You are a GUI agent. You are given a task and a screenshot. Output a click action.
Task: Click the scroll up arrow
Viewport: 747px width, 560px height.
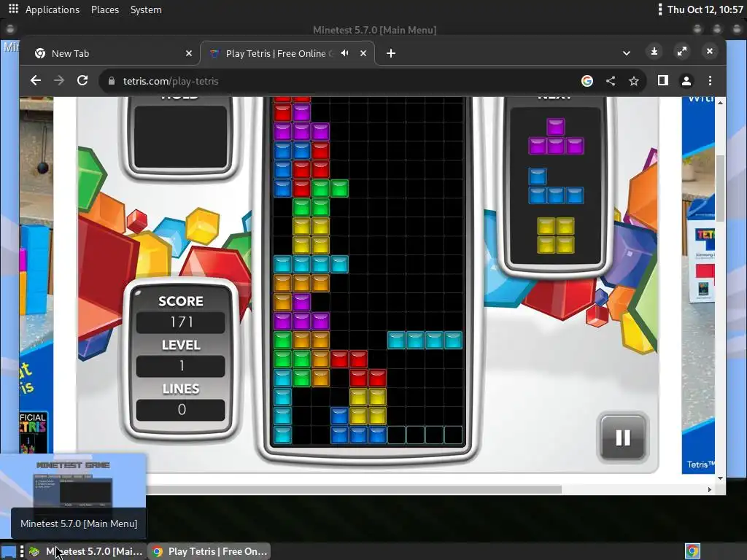pos(720,102)
